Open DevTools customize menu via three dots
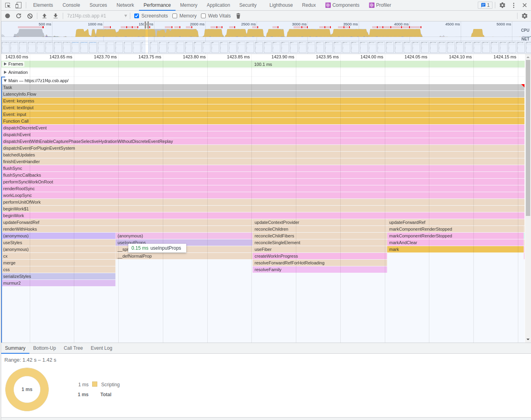The image size is (531, 420). tap(514, 5)
